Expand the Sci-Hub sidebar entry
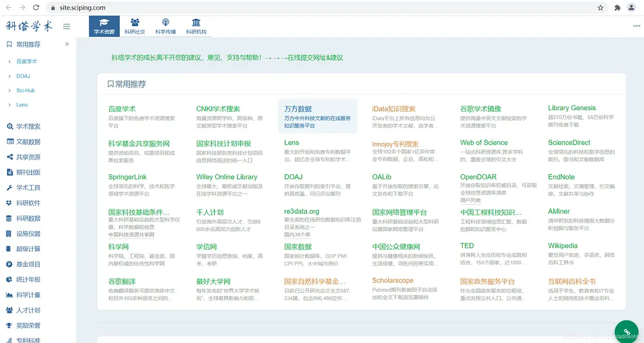This screenshot has width=644, height=343. (x=10, y=91)
